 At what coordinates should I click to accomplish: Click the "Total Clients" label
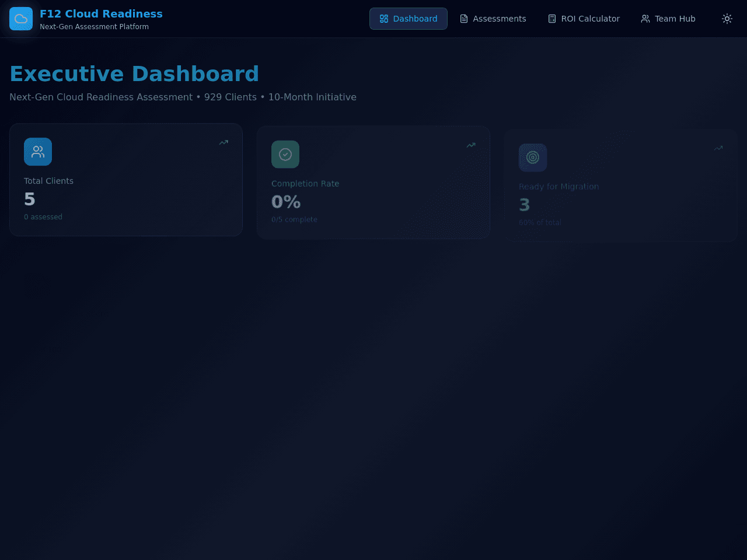click(48, 181)
